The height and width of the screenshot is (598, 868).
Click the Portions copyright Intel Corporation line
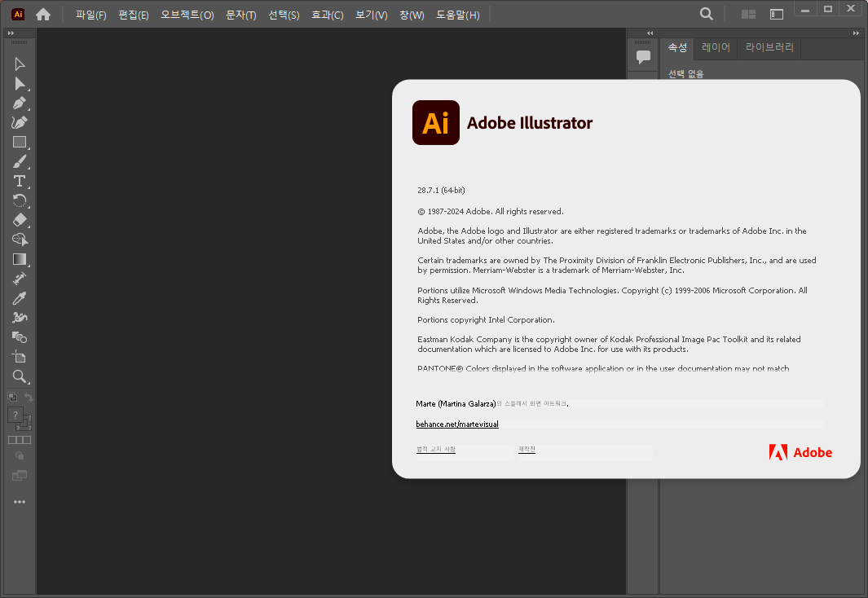click(x=486, y=319)
